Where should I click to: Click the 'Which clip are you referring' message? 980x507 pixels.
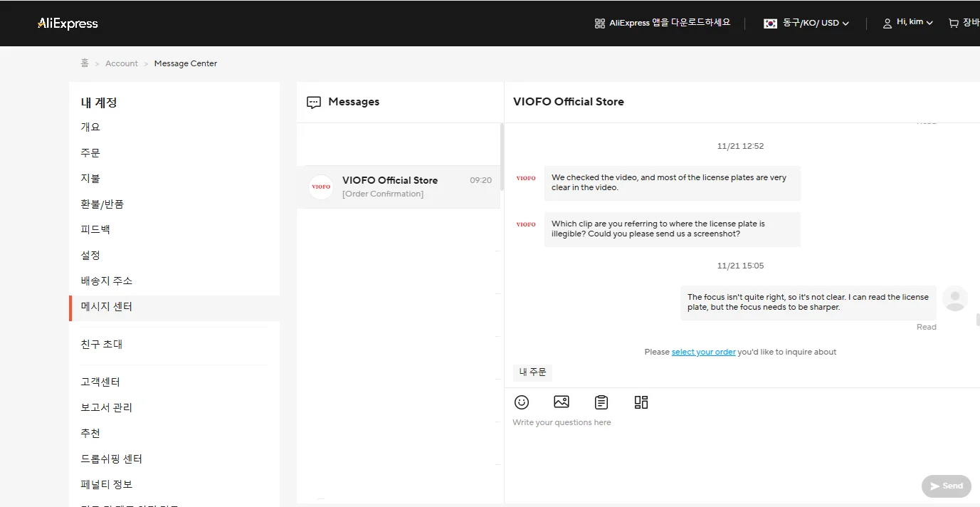[x=673, y=229]
